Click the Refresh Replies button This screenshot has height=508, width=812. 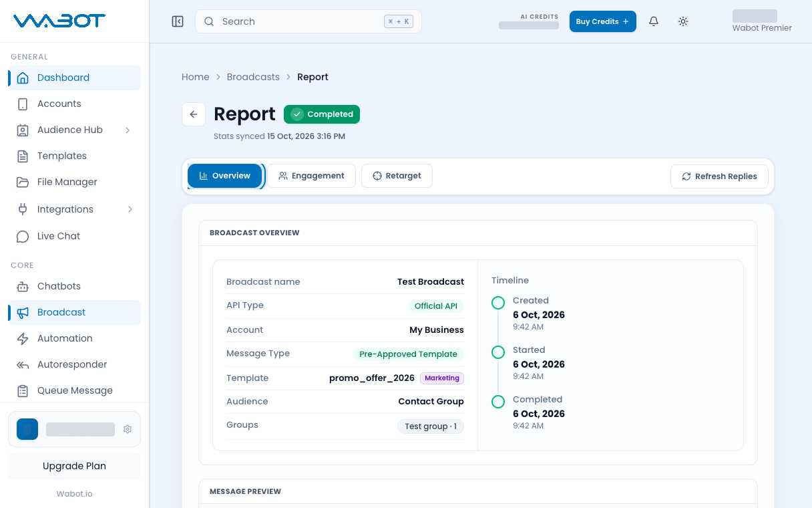click(719, 176)
